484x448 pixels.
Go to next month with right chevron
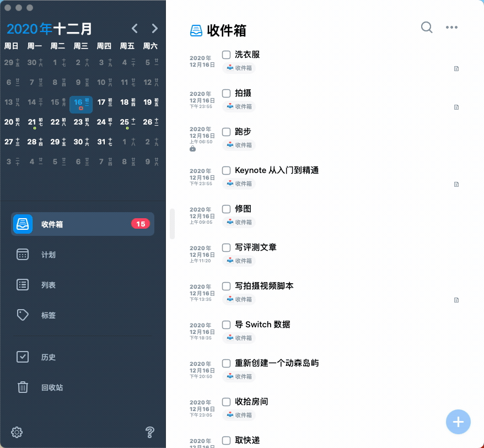155,29
